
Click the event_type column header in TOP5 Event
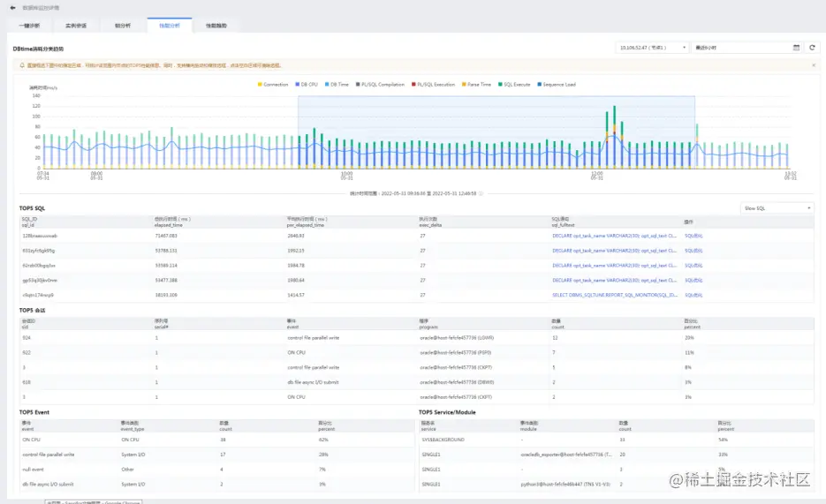pyautogui.click(x=133, y=425)
